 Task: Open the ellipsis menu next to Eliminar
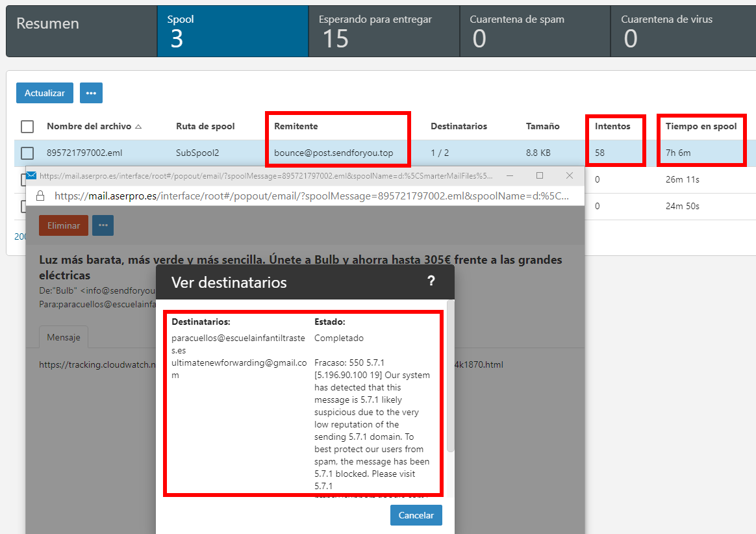103,225
